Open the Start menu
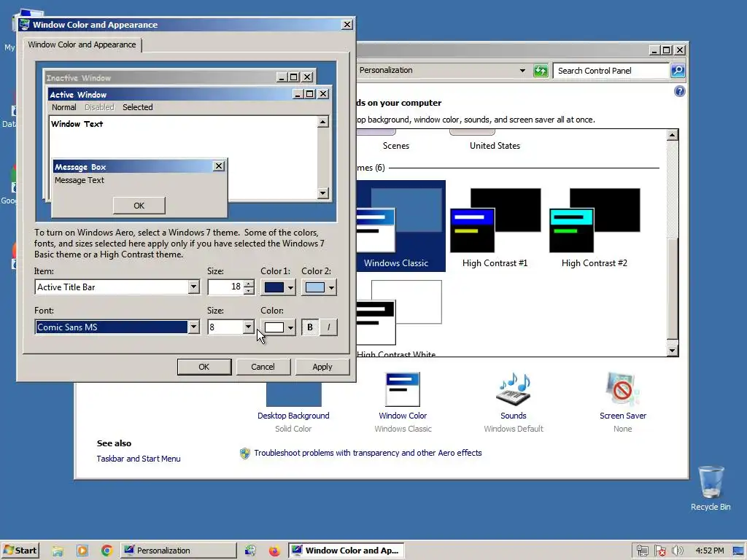The height and width of the screenshot is (560, 747). pyautogui.click(x=20, y=551)
